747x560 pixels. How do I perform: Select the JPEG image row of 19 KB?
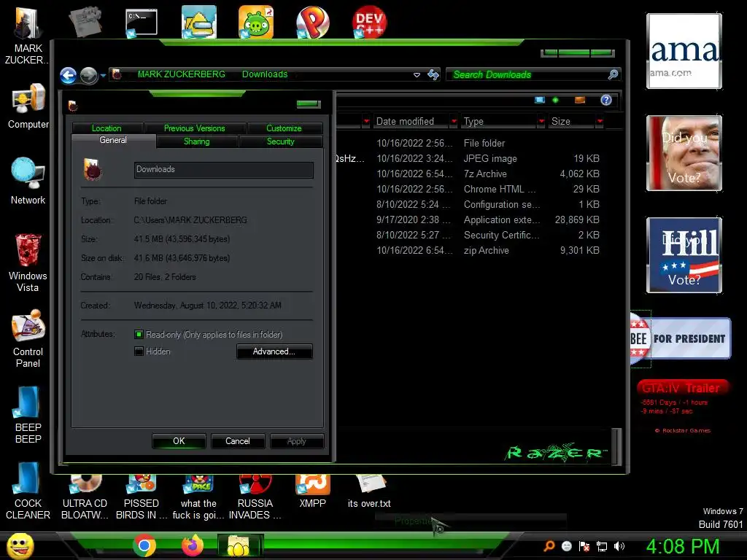click(468, 158)
